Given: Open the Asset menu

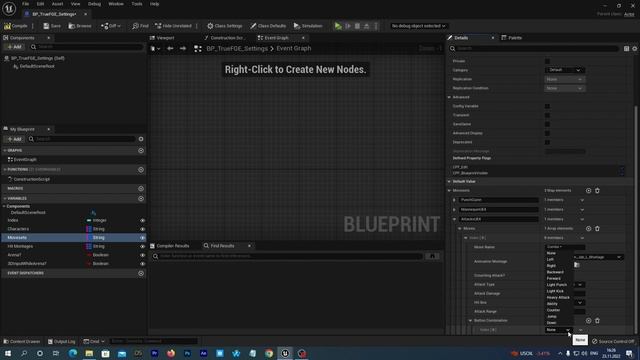Looking at the screenshot, I should [57, 4].
